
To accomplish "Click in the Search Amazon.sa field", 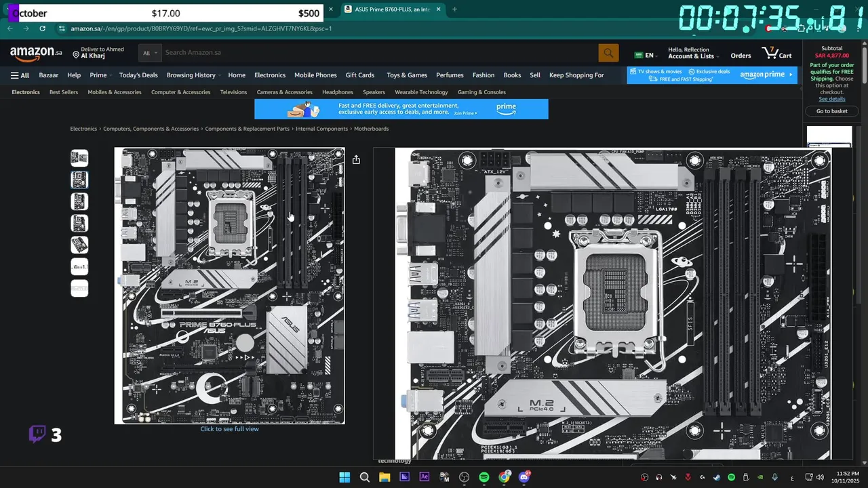I will pyautogui.click(x=380, y=53).
